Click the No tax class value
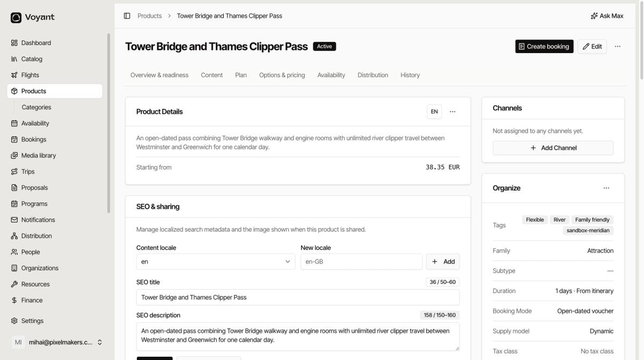This screenshot has height=360, width=644. coord(597,351)
